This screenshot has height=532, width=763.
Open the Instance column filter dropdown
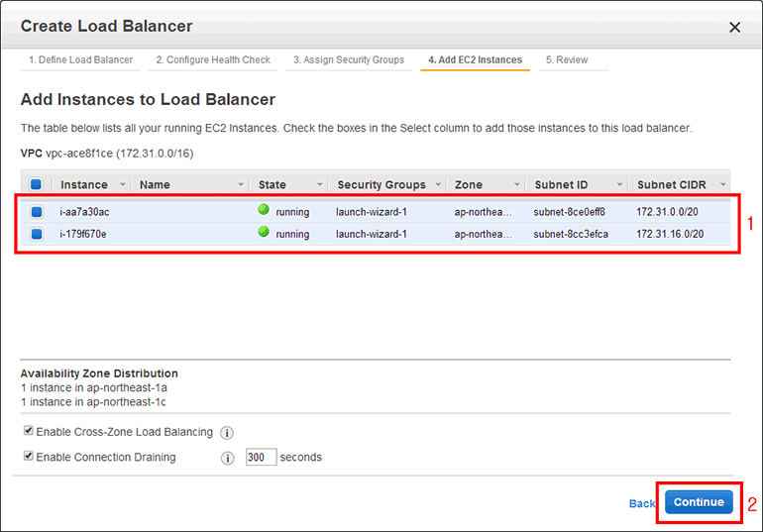tap(123, 185)
